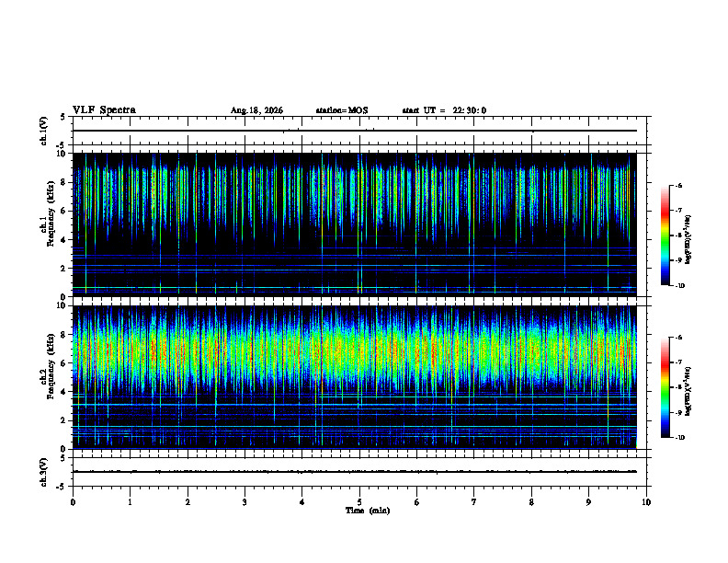
Task: Click the "-6" label on ch.1 color bar
Action: 677,185
